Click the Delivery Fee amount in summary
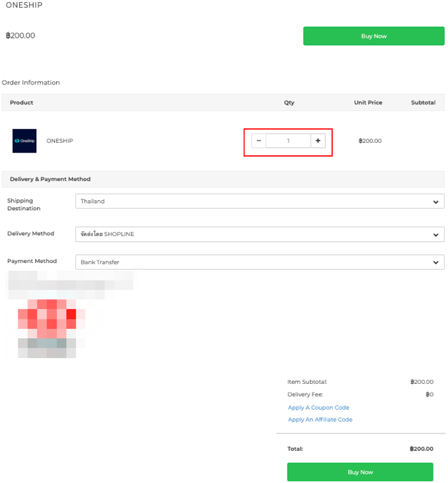This screenshot has height=483, width=448. [429, 394]
